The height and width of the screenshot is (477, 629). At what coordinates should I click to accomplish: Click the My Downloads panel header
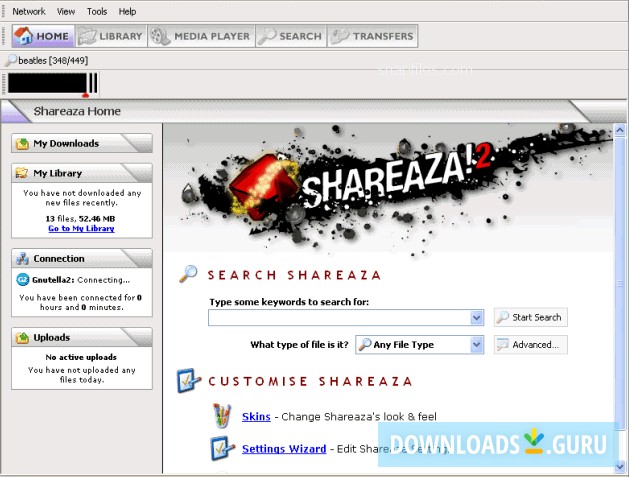coord(82,143)
